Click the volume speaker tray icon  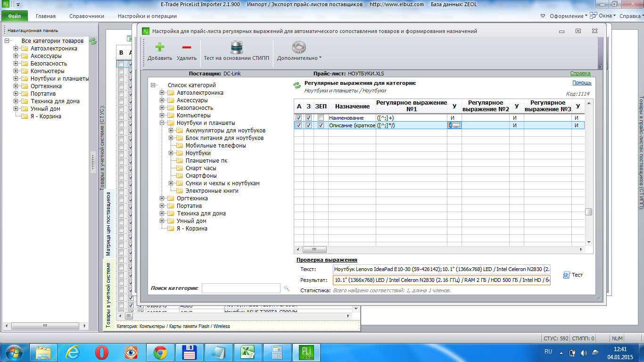pos(584,352)
